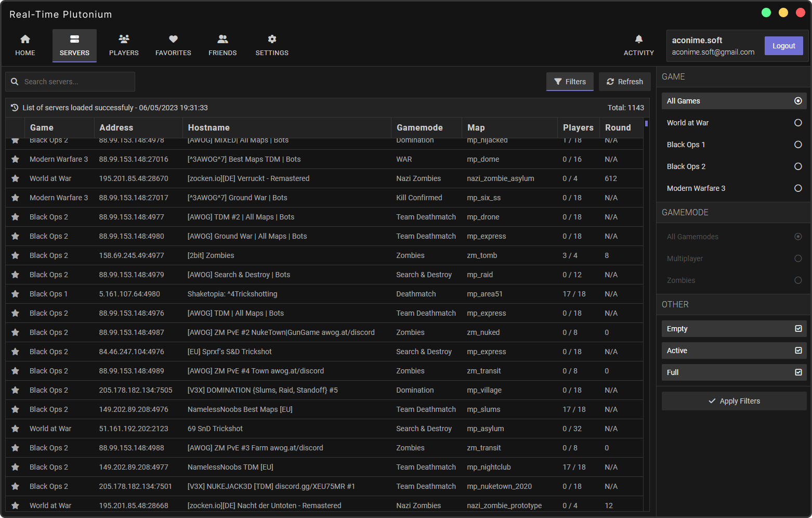Switch to the Players tab
The width and height of the screenshot is (812, 518).
[x=124, y=45]
